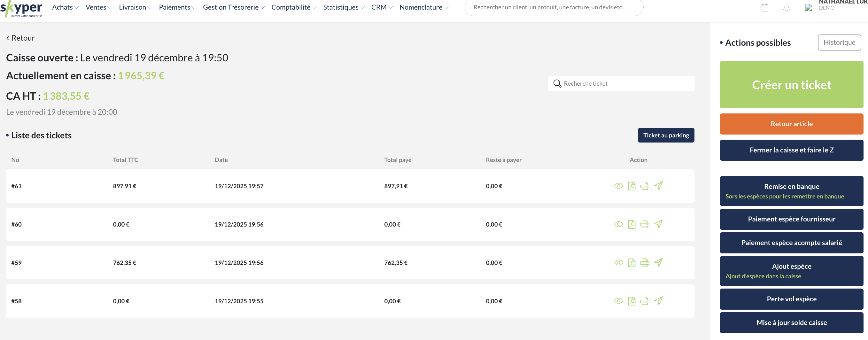
Task: Click the green Créer un ticket button
Action: [791, 85]
